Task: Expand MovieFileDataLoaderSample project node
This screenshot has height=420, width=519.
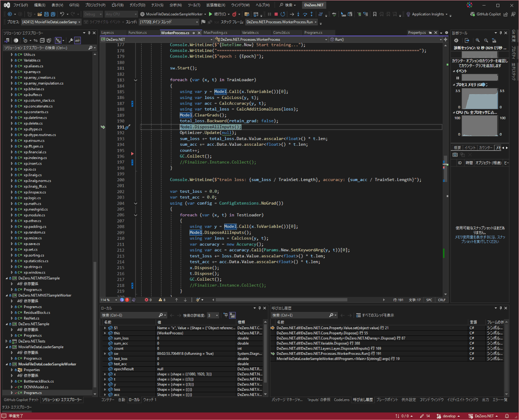Action: (x=7, y=347)
